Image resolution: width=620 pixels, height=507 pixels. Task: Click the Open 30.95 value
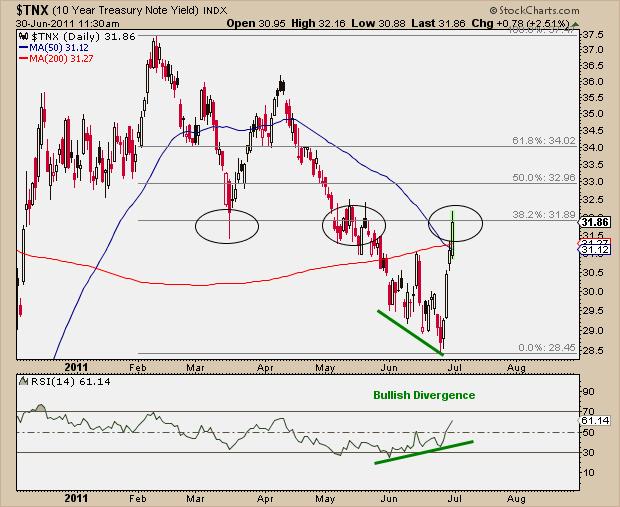point(256,23)
